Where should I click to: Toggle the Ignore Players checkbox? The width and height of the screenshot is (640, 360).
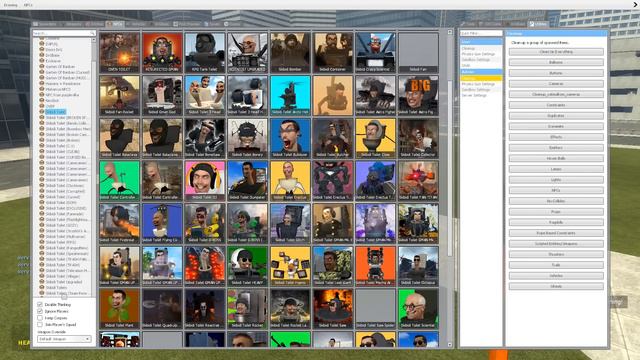point(40,311)
